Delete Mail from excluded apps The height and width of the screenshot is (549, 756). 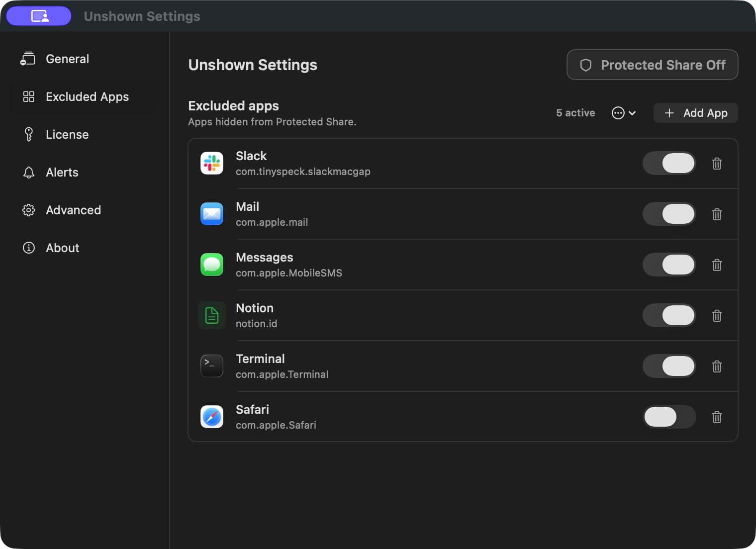[717, 214]
